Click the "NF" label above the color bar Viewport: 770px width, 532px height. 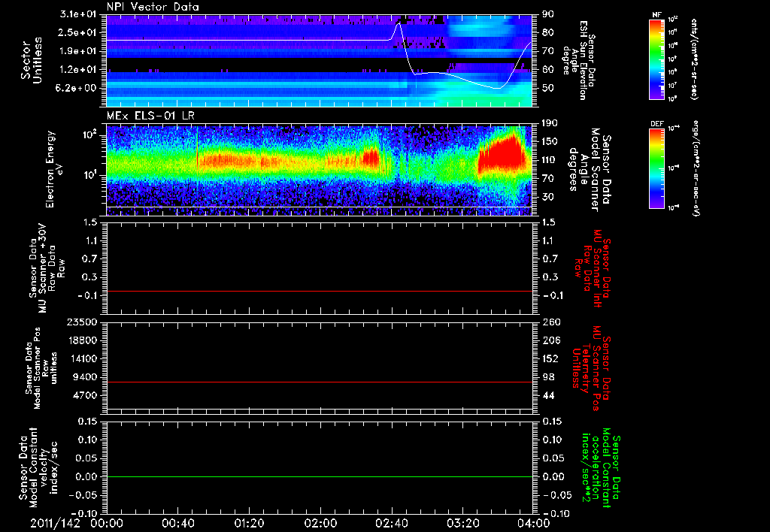(656, 15)
